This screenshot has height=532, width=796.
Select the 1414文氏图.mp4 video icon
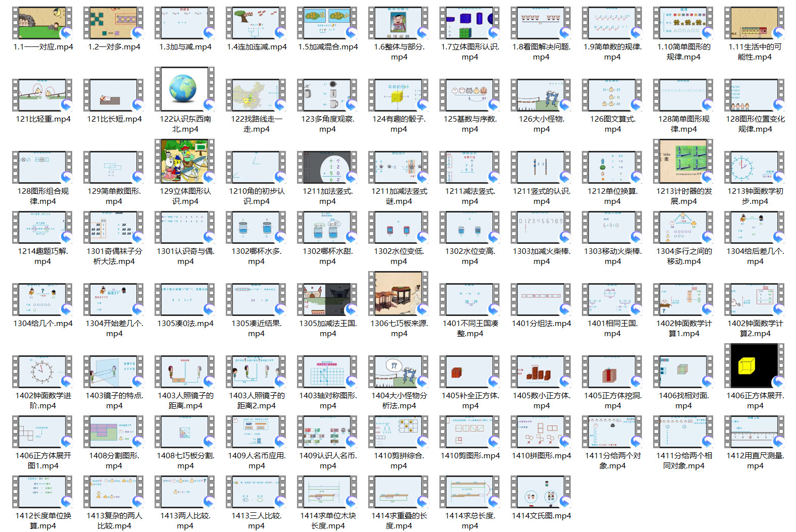tap(540, 492)
